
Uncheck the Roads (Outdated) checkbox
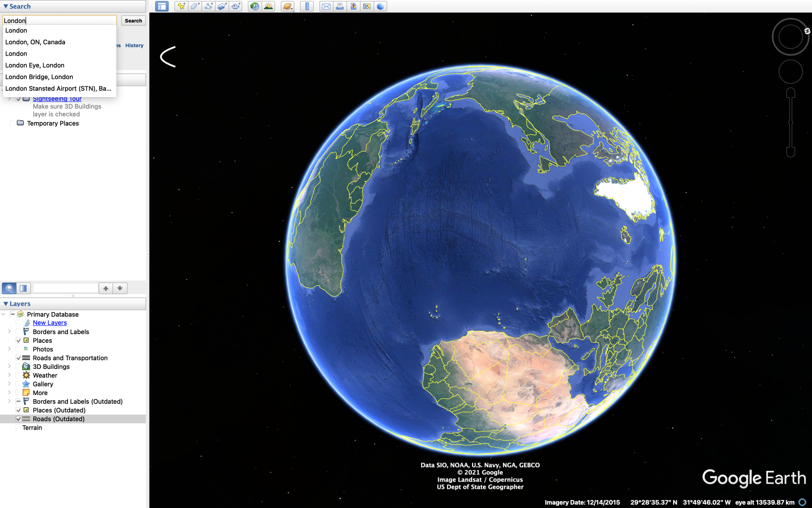click(19, 419)
